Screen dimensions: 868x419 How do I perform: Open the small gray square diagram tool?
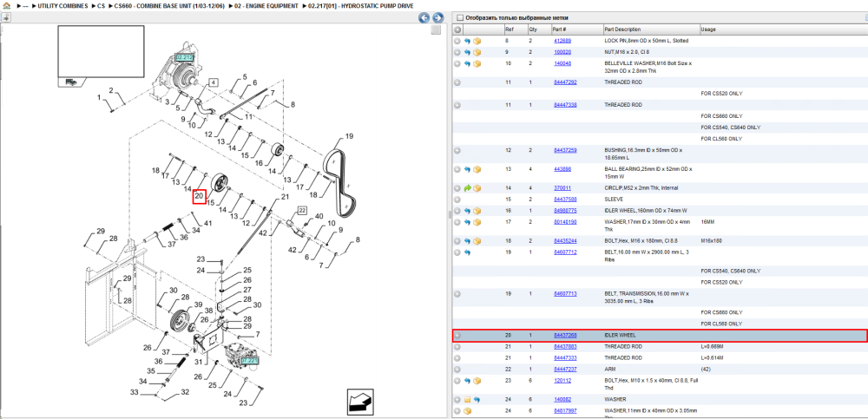pyautogui.click(x=437, y=29)
